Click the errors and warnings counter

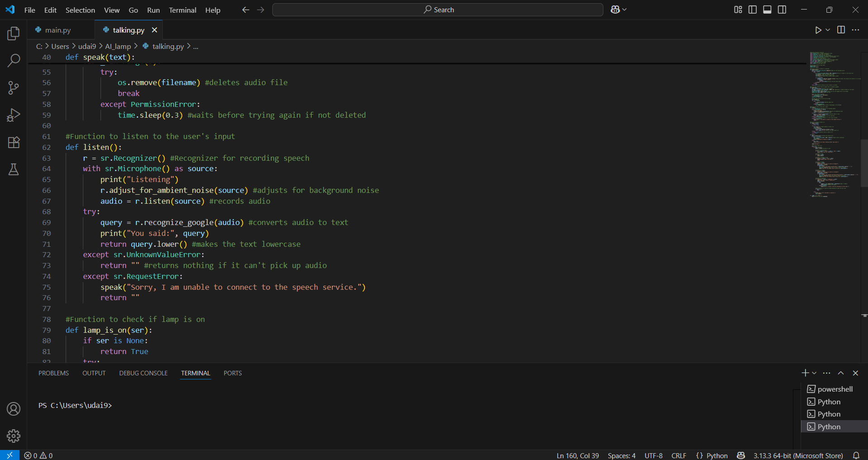pos(38,455)
